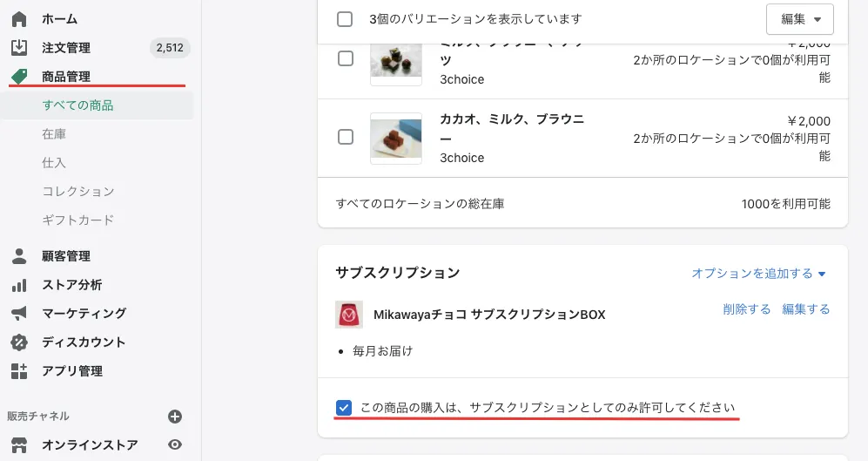Click the Apps grid icon

click(19, 371)
